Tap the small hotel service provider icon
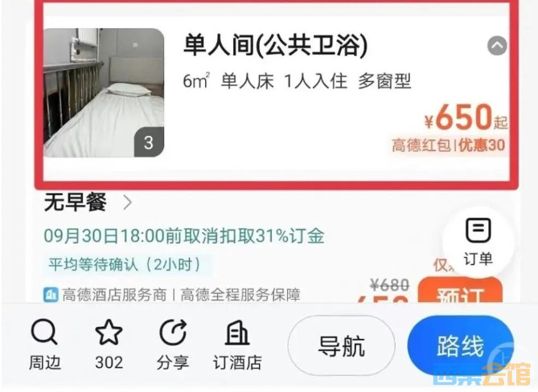Image resolution: width=538 pixels, height=392 pixels. [x=51, y=295]
